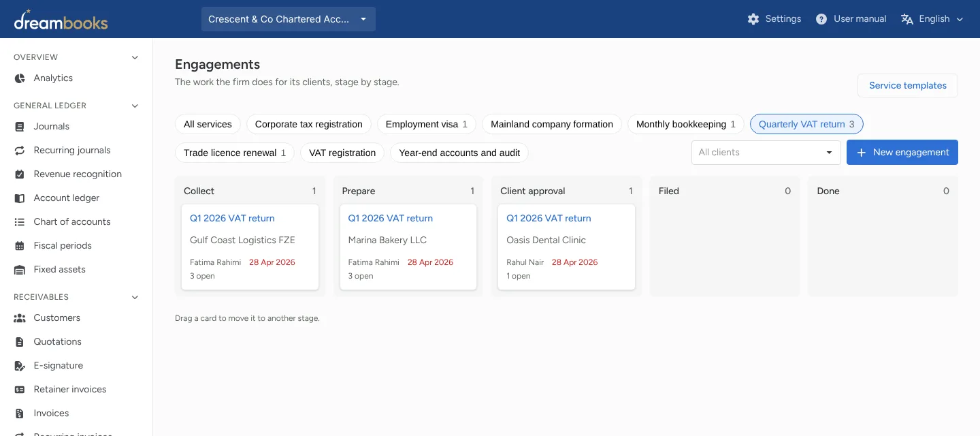Click the Account ledger book icon
Viewport: 980px width, 436px height.
[20, 198]
